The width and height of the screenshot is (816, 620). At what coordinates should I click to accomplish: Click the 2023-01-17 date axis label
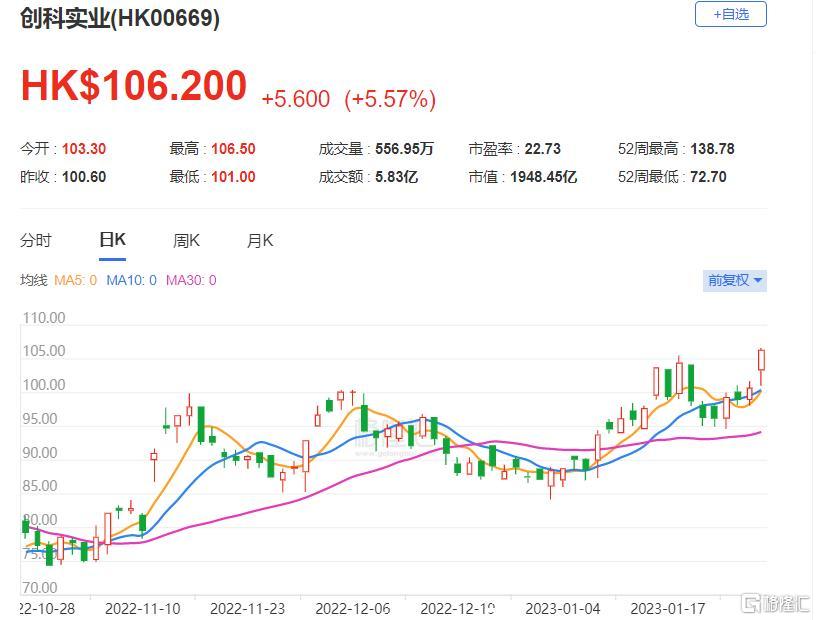[668, 608]
